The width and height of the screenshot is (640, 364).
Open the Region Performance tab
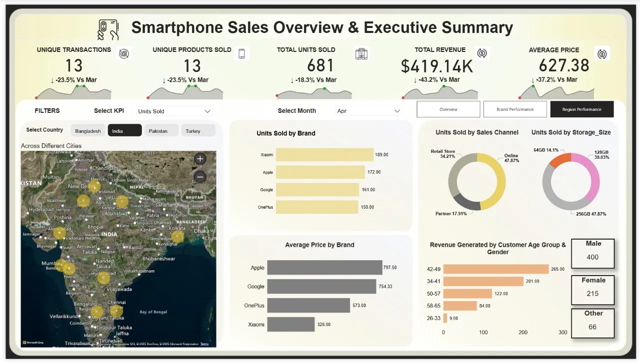582,109
